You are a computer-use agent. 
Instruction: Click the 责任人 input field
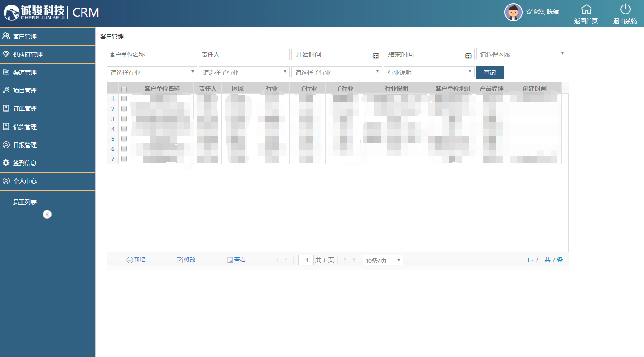pos(244,54)
